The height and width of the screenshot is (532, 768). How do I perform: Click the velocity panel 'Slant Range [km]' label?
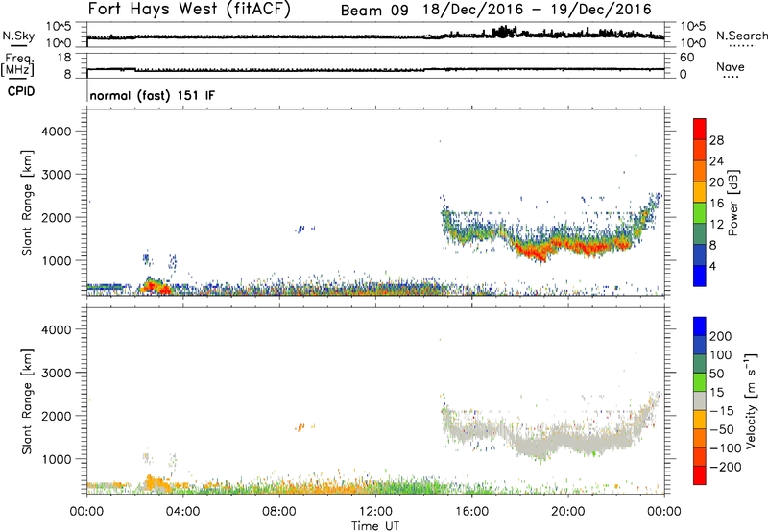[x=27, y=401]
